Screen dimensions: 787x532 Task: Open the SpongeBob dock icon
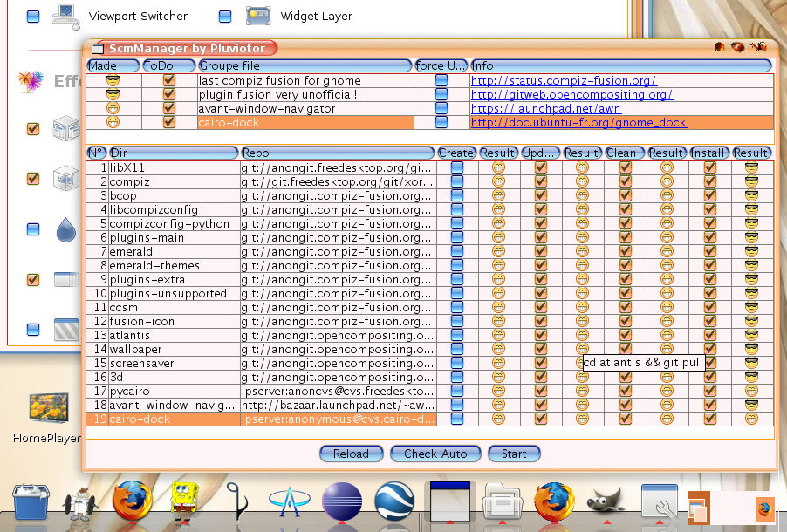click(185, 501)
